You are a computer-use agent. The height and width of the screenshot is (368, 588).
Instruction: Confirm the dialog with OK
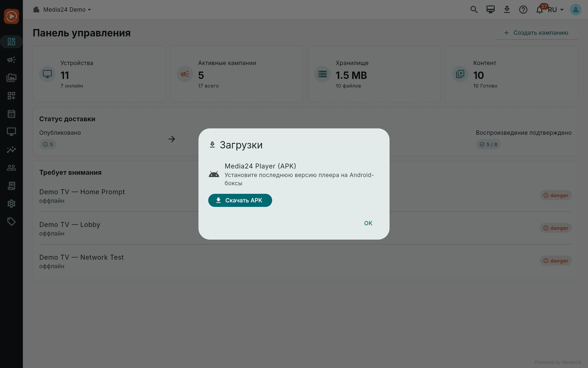click(368, 223)
